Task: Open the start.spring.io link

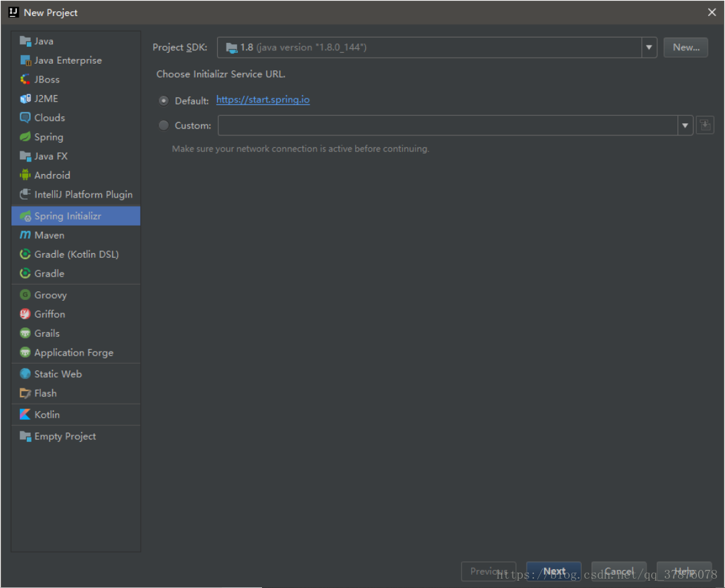Action: click(263, 100)
